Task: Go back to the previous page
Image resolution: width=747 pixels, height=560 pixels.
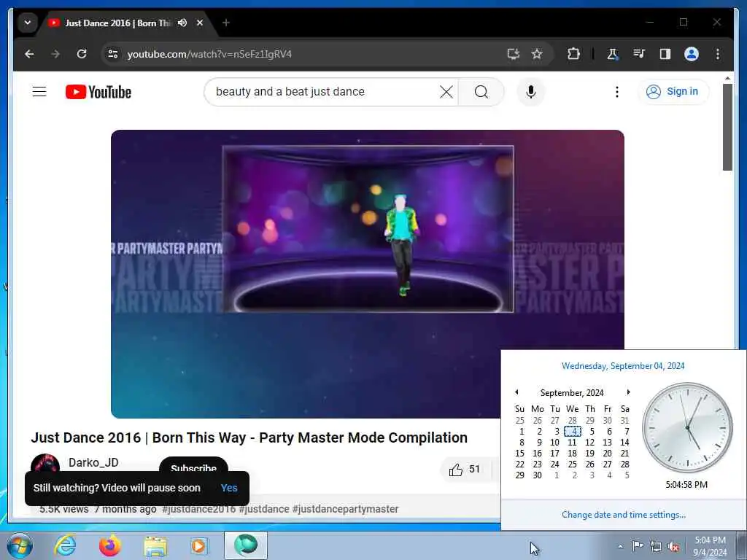Action: (x=29, y=54)
